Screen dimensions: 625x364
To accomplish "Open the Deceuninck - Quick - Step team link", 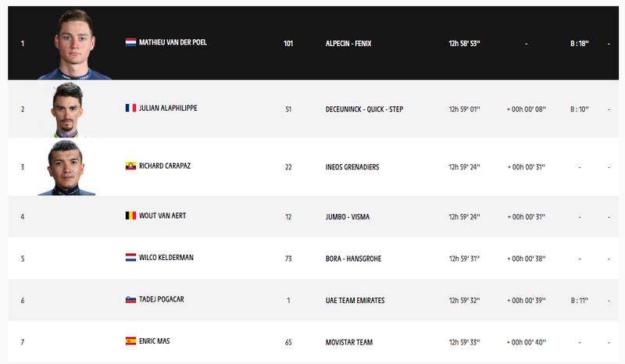I will (x=364, y=109).
